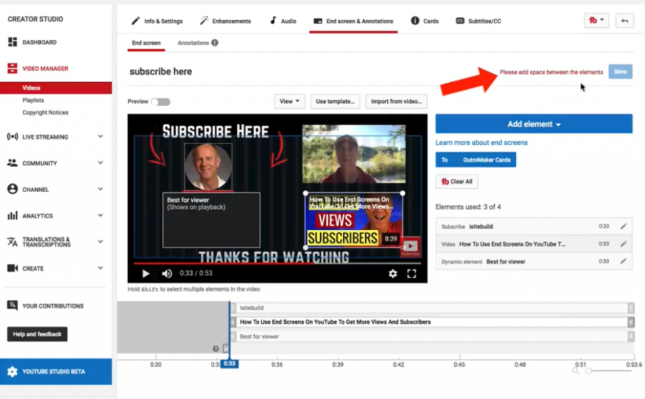Click the Save button
The width and height of the screenshot is (645, 399).
tap(620, 72)
